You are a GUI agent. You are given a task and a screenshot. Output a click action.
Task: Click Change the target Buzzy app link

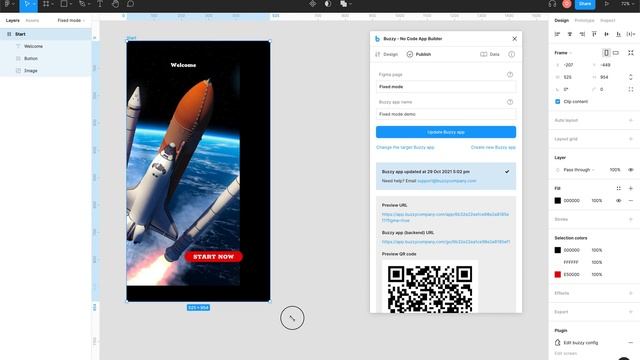coord(405,147)
